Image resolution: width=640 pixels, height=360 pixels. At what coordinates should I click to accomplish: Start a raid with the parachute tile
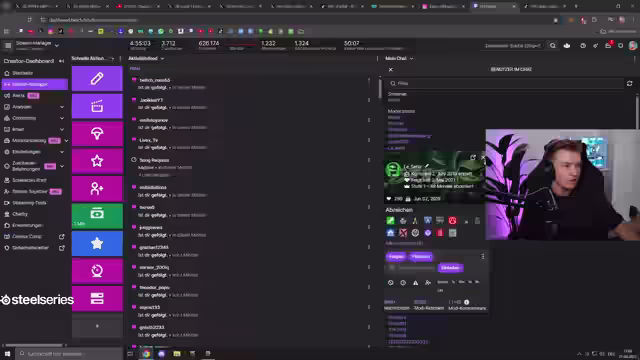97,133
